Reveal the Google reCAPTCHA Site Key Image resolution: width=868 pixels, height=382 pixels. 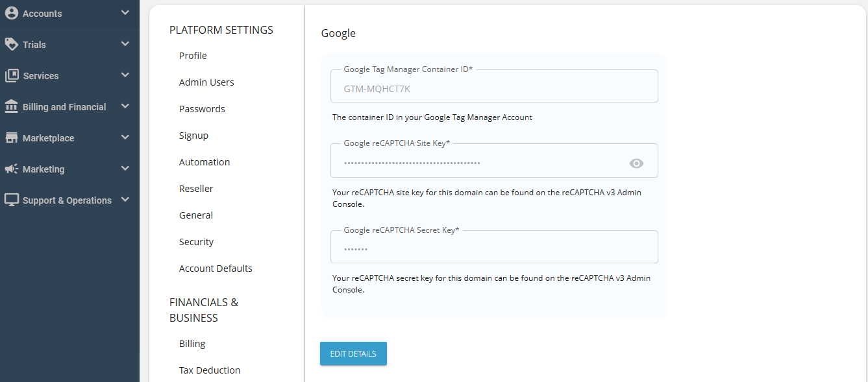(636, 163)
